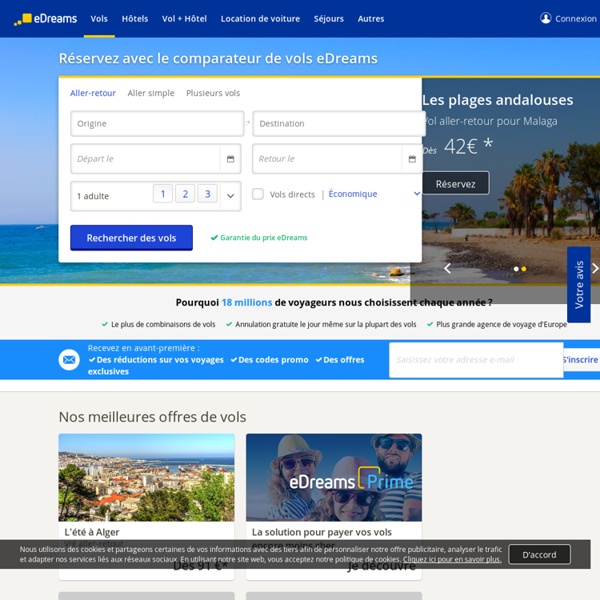Image resolution: width=600 pixels, height=600 pixels.
Task: Open the eDreams Prime offer image
Action: click(x=334, y=477)
